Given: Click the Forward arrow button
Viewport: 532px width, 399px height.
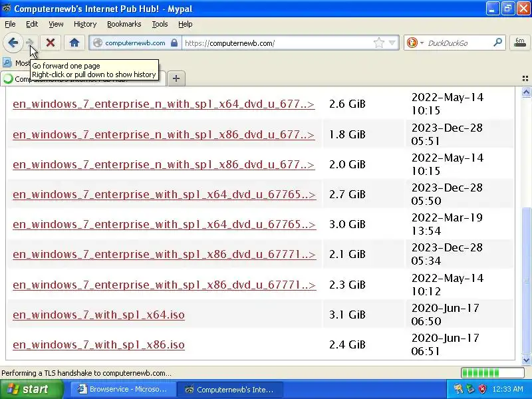Looking at the screenshot, I should 31,43.
